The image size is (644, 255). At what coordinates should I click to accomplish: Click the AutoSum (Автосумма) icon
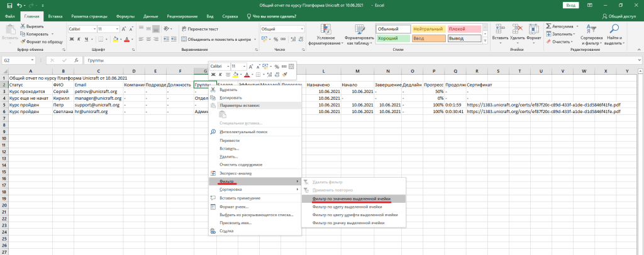[x=548, y=26]
